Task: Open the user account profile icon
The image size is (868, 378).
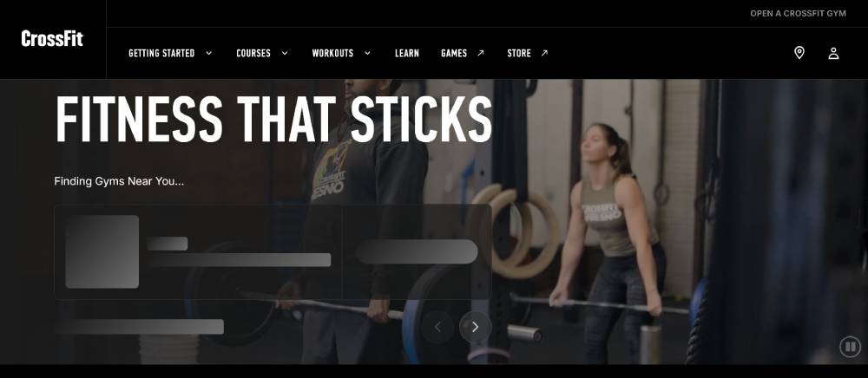Action: coord(833,53)
